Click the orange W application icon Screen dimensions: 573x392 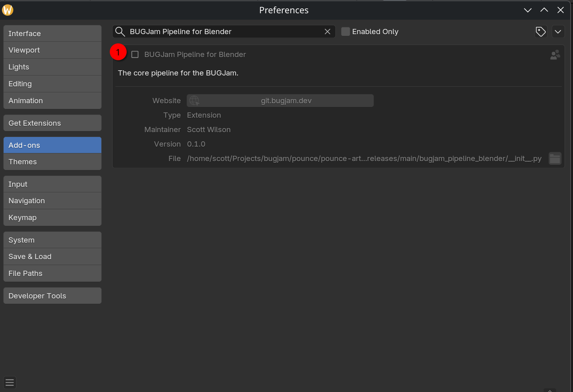[x=8, y=10]
